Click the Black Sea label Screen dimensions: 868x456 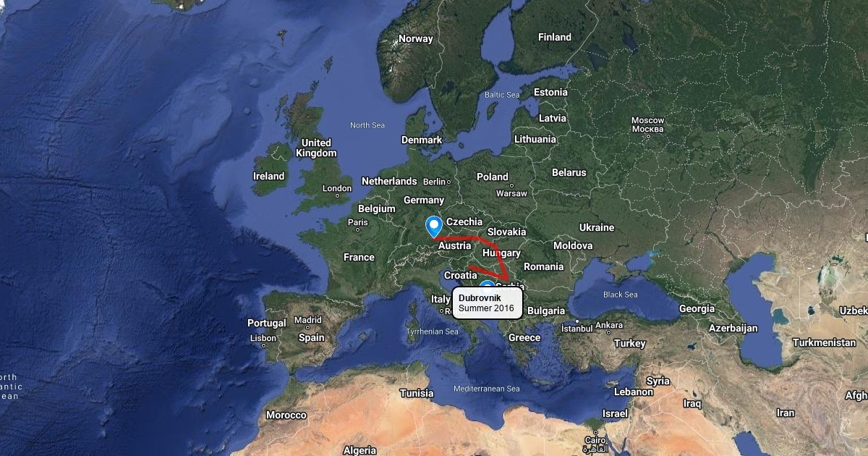click(621, 295)
